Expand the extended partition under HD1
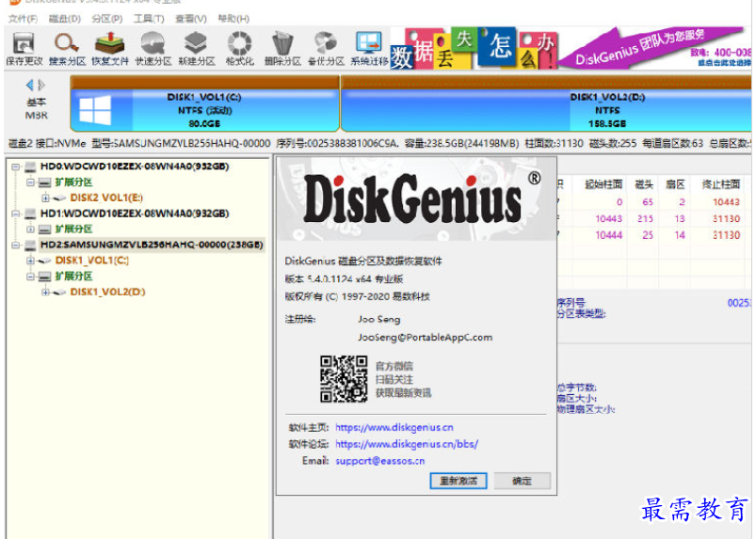The width and height of the screenshot is (756, 539). pos(30,229)
